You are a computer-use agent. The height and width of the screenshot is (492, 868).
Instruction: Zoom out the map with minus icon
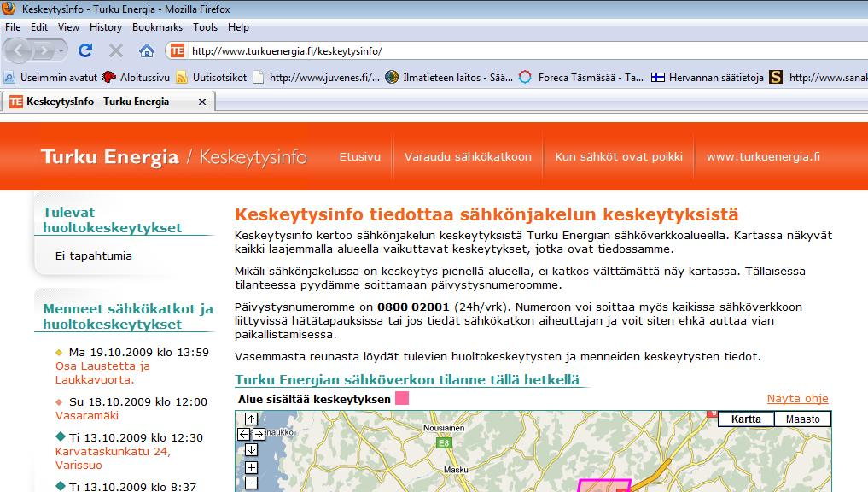point(251,483)
